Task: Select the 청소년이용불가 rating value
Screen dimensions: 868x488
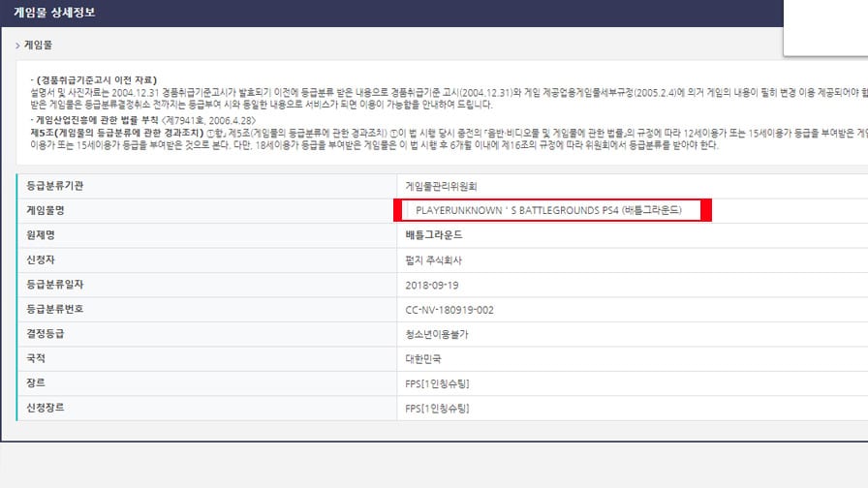Action: coord(437,335)
